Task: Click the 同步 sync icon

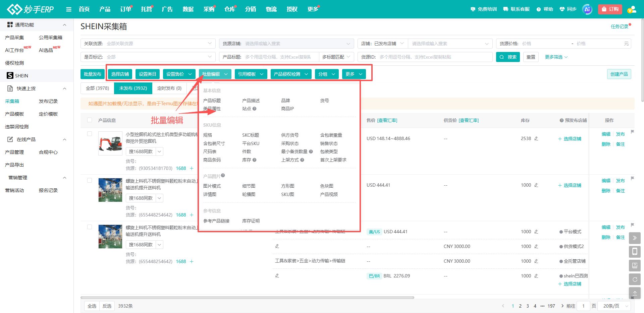Action: pyautogui.click(x=562, y=9)
